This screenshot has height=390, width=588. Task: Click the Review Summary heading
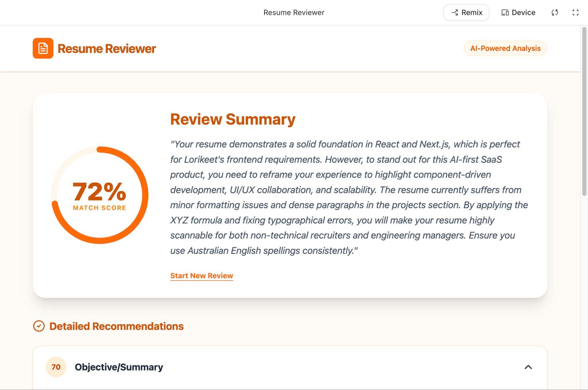233,119
